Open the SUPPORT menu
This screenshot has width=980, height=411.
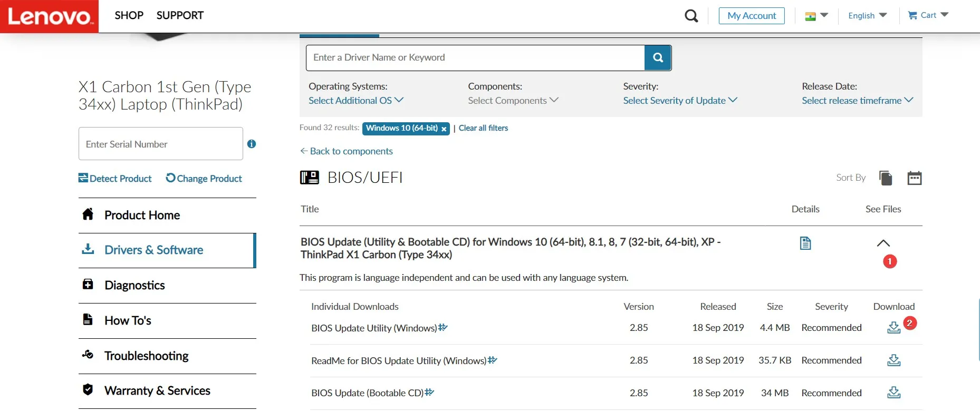pos(180,15)
